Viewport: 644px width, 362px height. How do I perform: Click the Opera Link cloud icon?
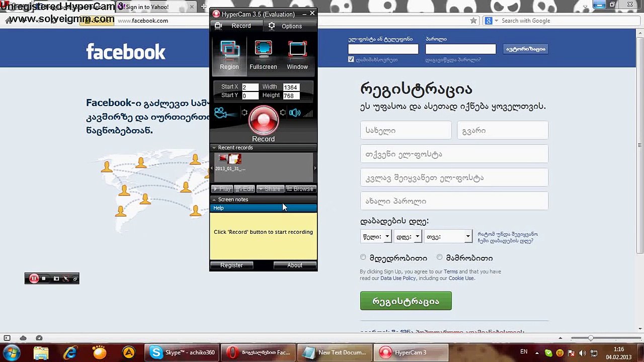coord(23,338)
